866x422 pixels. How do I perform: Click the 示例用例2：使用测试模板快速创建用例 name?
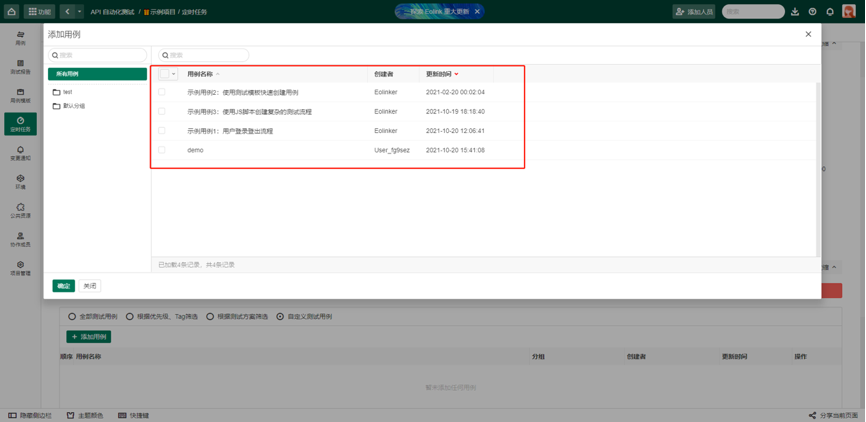pos(243,92)
